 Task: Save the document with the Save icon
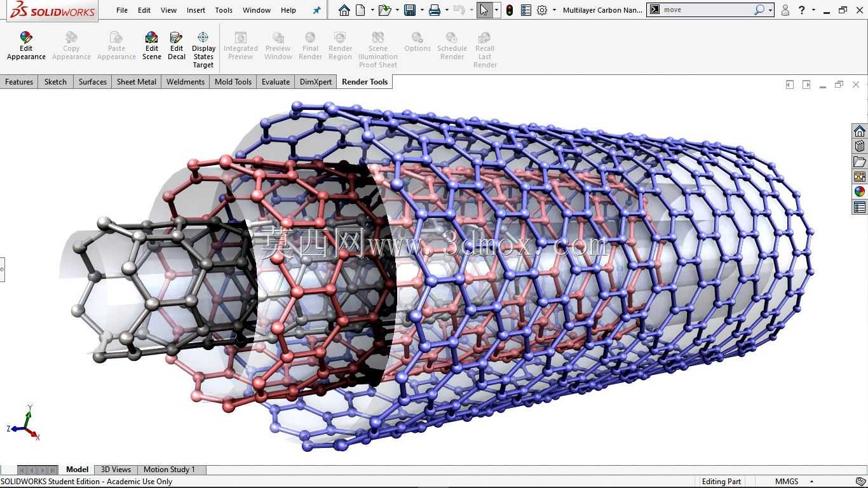[410, 10]
